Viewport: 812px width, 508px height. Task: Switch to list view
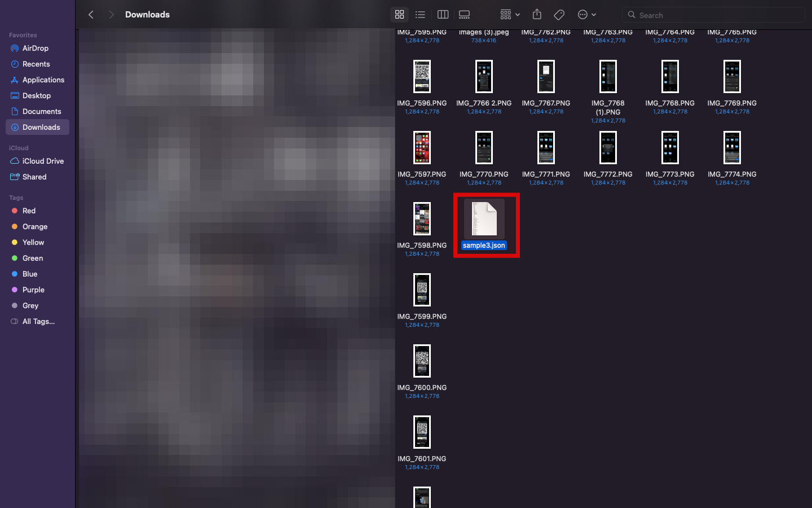point(420,15)
